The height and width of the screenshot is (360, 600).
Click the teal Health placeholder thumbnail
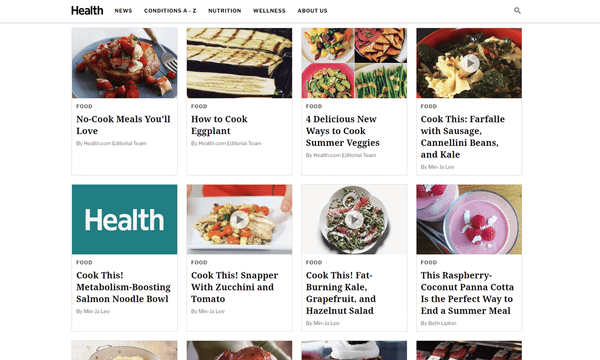coord(124,219)
